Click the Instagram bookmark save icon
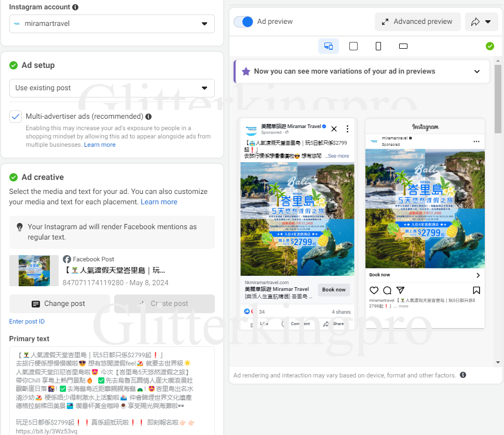 pyautogui.click(x=476, y=290)
